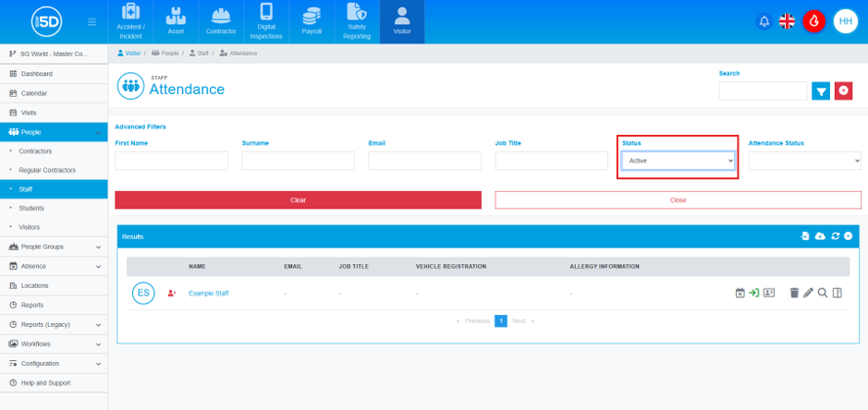Expand the Absence sidebar section
868x410 pixels.
(54, 266)
